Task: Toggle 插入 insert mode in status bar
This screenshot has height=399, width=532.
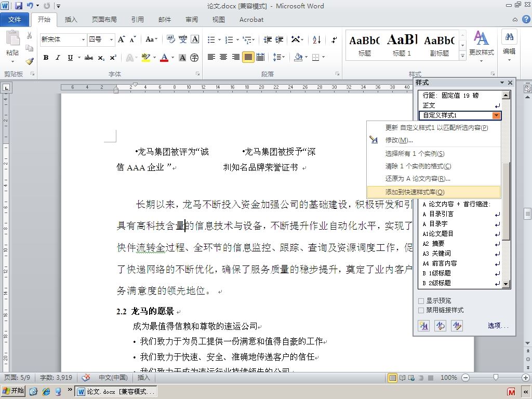Action: (143, 377)
